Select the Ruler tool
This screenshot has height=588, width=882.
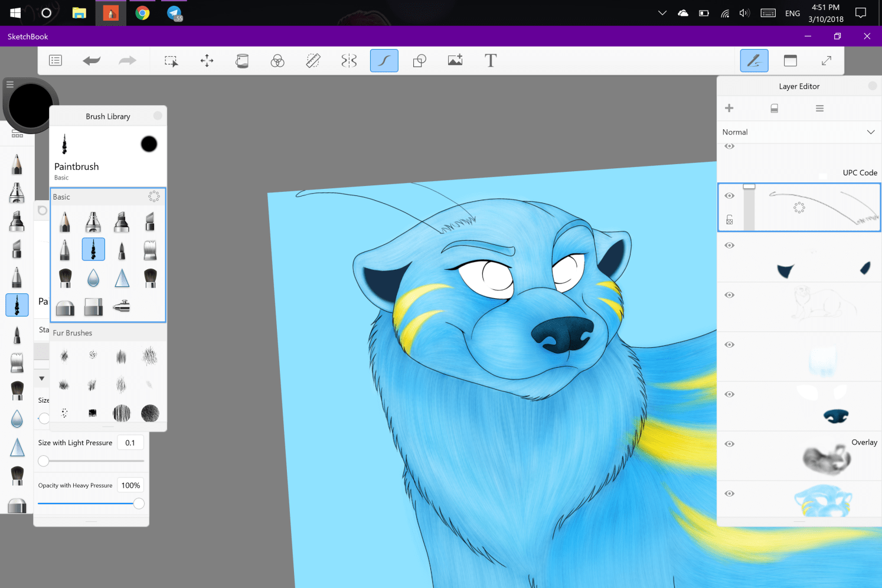[x=313, y=60]
